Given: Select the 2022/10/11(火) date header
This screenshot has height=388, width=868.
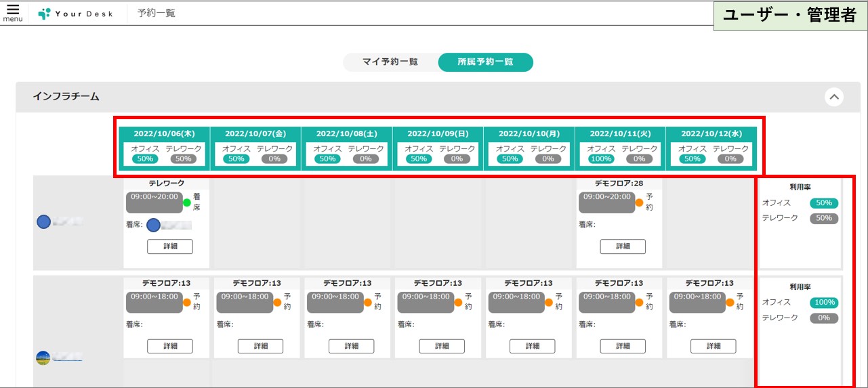Looking at the screenshot, I should pyautogui.click(x=620, y=133).
